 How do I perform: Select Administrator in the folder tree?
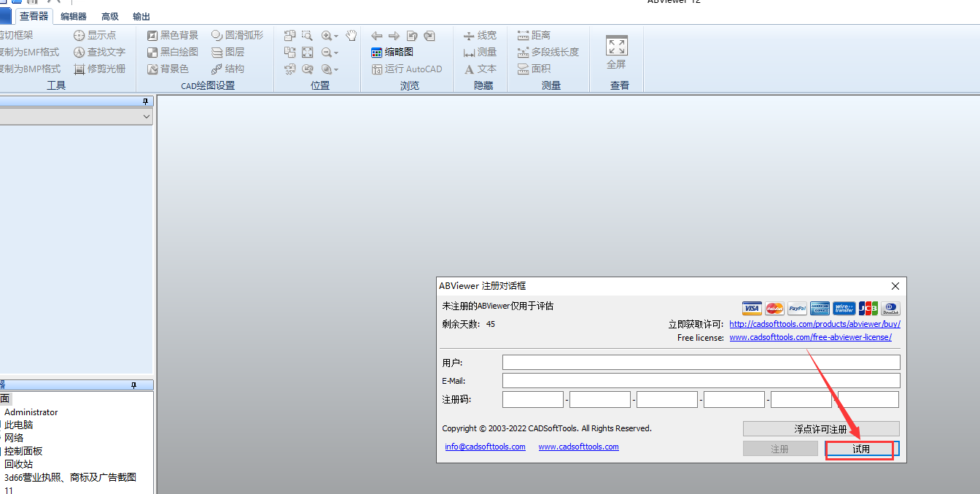pyautogui.click(x=31, y=412)
